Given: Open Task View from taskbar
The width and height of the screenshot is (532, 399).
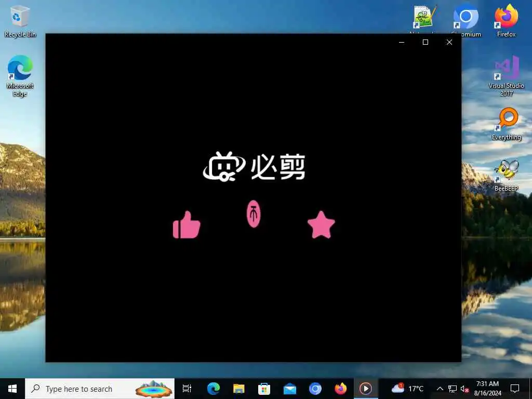Looking at the screenshot, I should [x=187, y=389].
